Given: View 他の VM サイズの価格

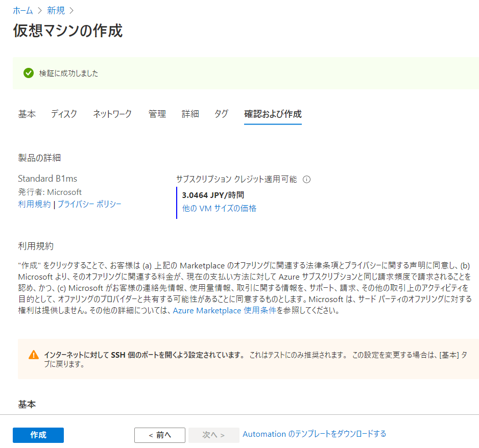Looking at the screenshot, I should tap(219, 208).
